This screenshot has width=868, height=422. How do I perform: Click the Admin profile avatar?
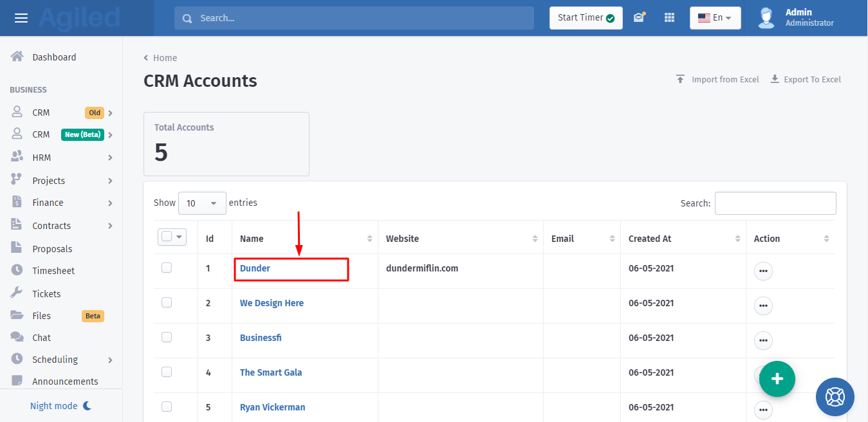click(766, 18)
